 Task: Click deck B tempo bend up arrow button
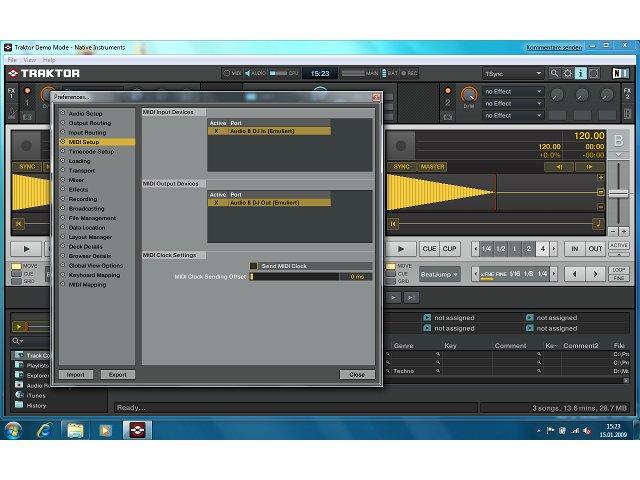(x=589, y=167)
